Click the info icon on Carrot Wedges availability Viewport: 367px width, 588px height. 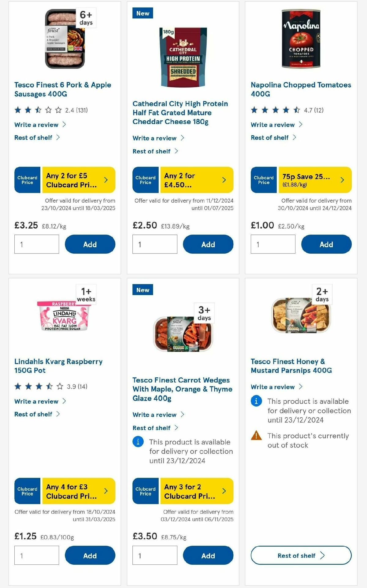click(x=137, y=442)
